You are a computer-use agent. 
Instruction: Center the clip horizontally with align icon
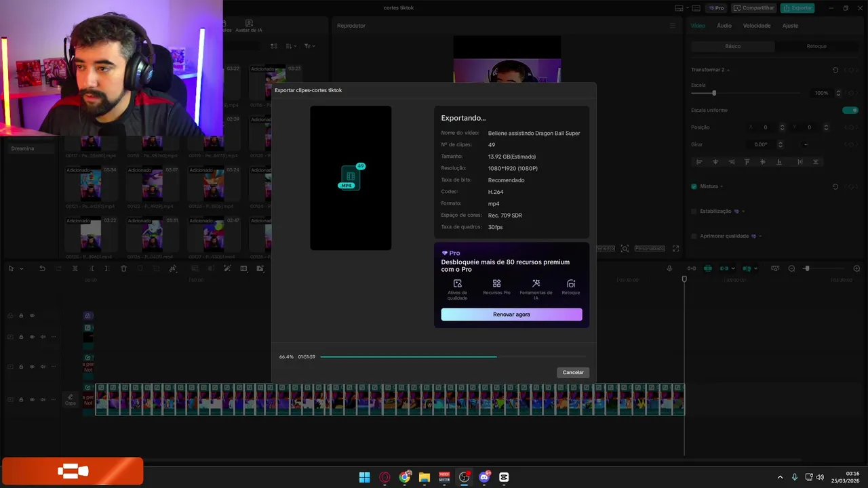tap(715, 162)
